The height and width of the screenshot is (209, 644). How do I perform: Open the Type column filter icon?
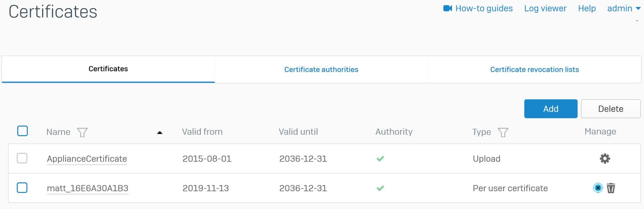[503, 132]
